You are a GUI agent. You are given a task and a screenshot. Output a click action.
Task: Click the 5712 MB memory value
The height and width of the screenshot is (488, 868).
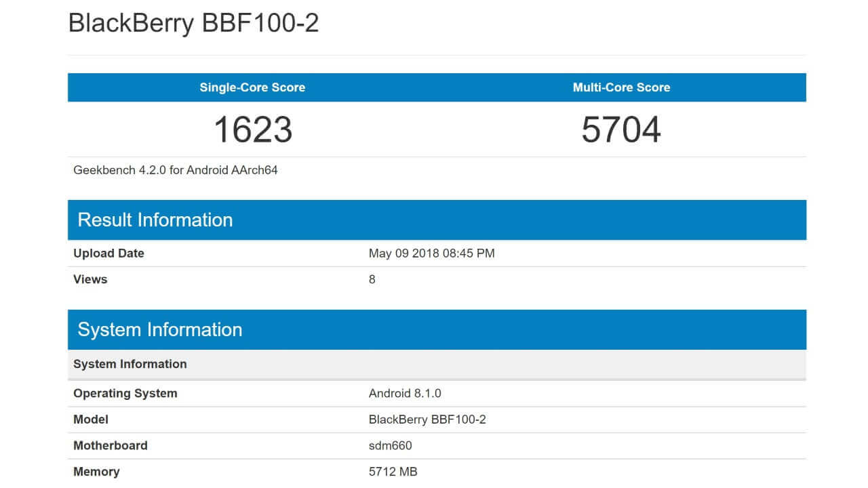(393, 472)
